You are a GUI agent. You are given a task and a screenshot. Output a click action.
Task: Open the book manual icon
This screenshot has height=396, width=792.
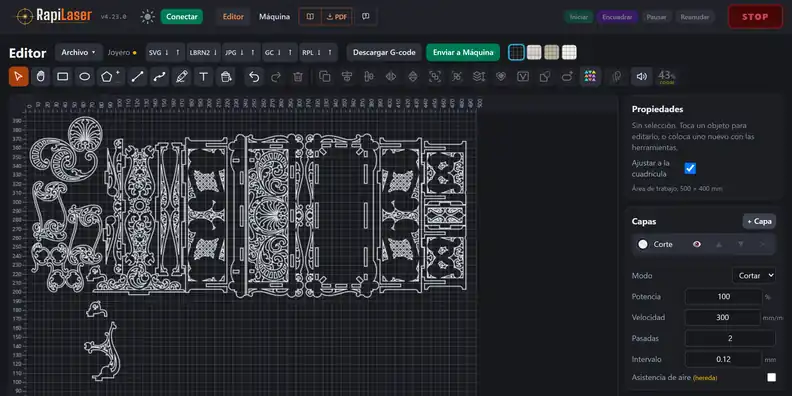[x=310, y=17]
